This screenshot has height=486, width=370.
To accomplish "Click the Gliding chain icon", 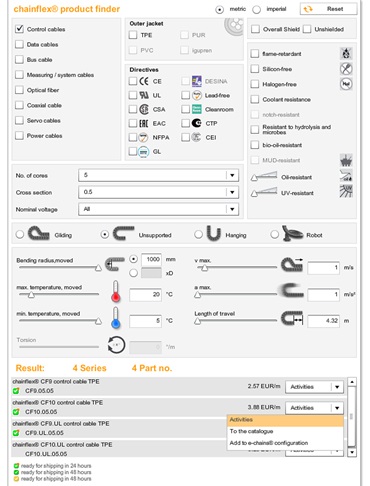I will tap(39, 234).
